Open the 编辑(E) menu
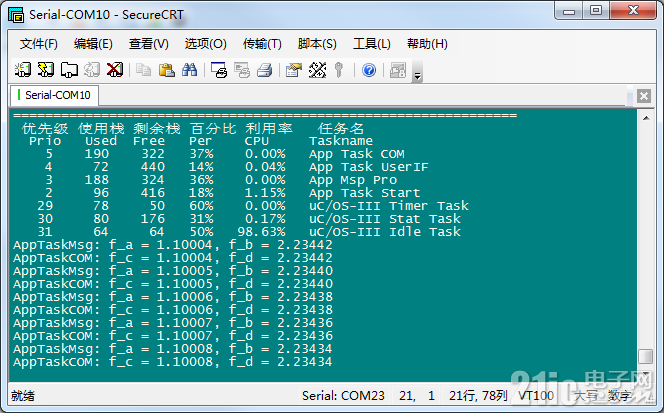 93,44
